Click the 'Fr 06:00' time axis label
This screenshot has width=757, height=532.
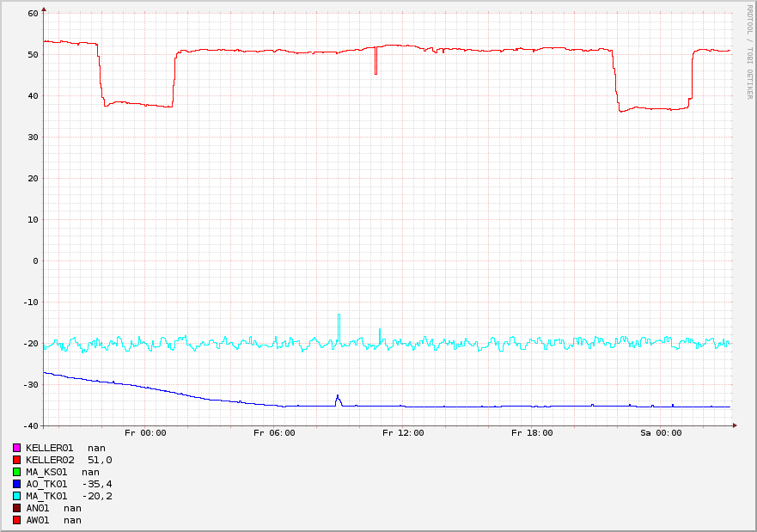coord(274,433)
